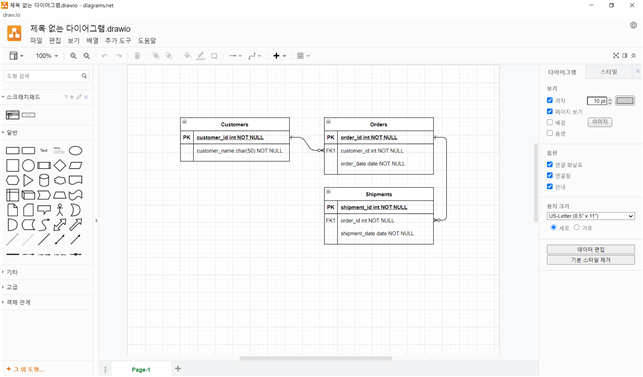Close the scratchpad with X icon
The image size is (643, 377).
(86, 97)
